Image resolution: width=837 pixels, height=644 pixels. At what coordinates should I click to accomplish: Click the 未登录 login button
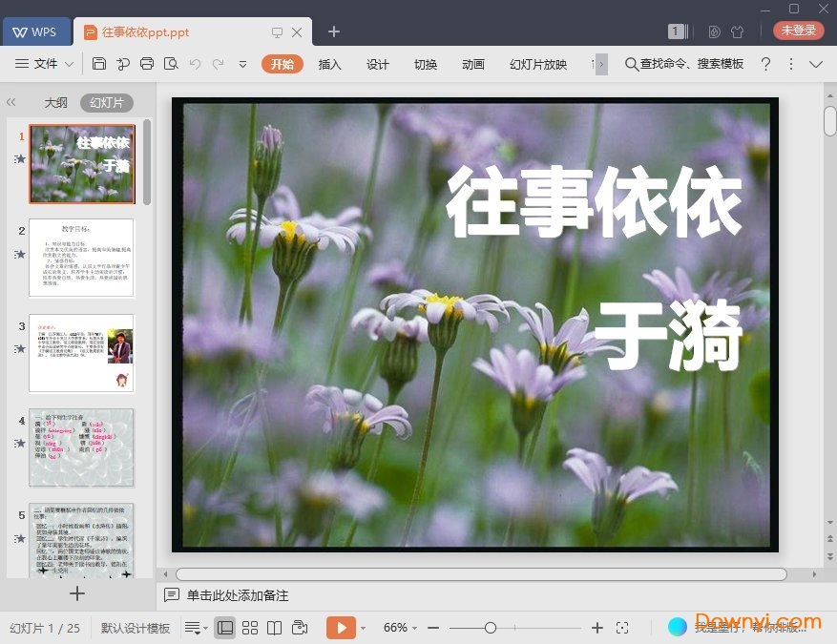(797, 30)
